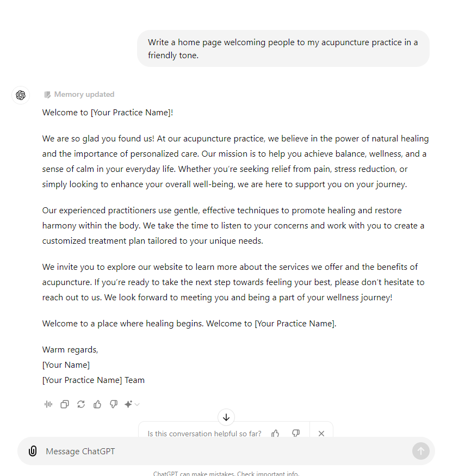Regenerate the response using circular arrows icon
465x476 pixels.
click(81, 404)
